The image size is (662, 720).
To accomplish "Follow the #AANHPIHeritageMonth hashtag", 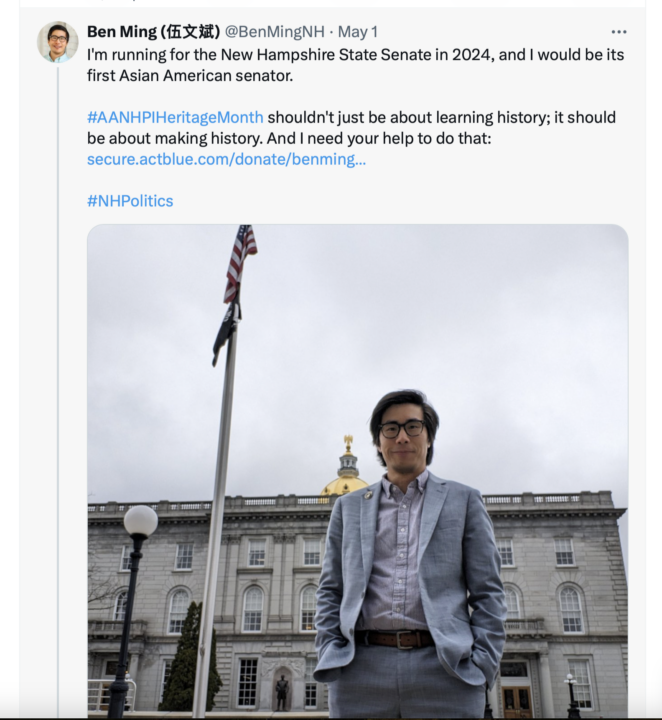I will coord(175,116).
